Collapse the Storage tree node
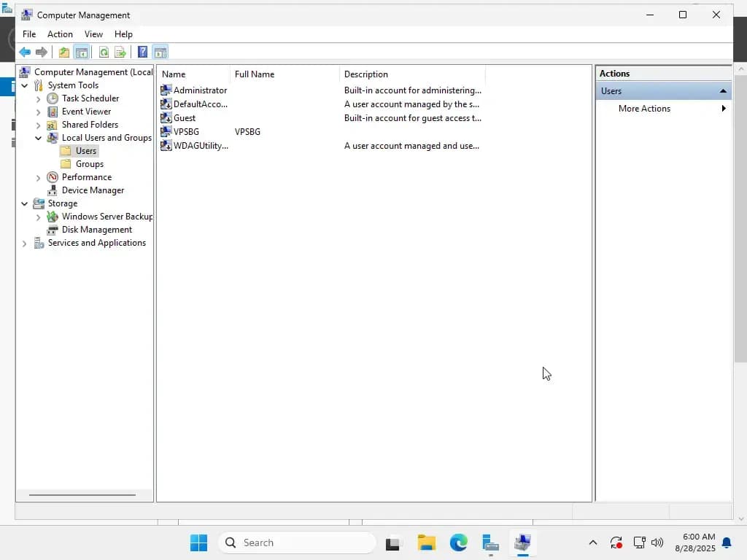747x560 pixels. click(24, 204)
